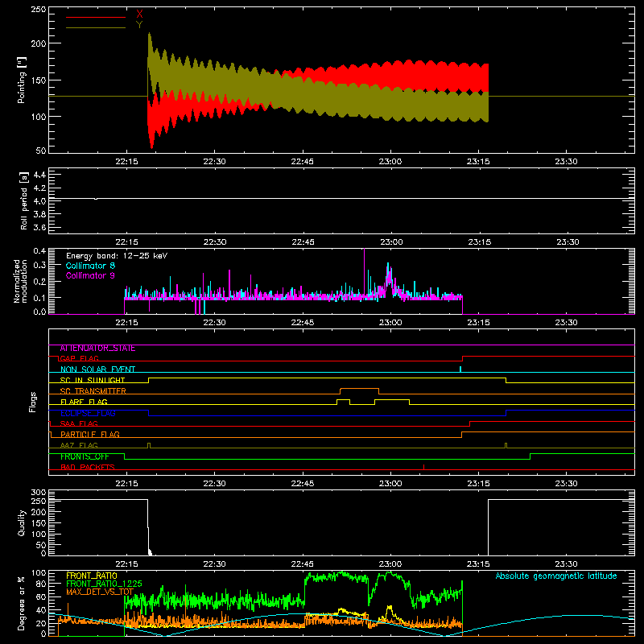Click the yellow FRONT_RATIO legend label
The width and height of the screenshot is (644, 644).
tap(92, 576)
